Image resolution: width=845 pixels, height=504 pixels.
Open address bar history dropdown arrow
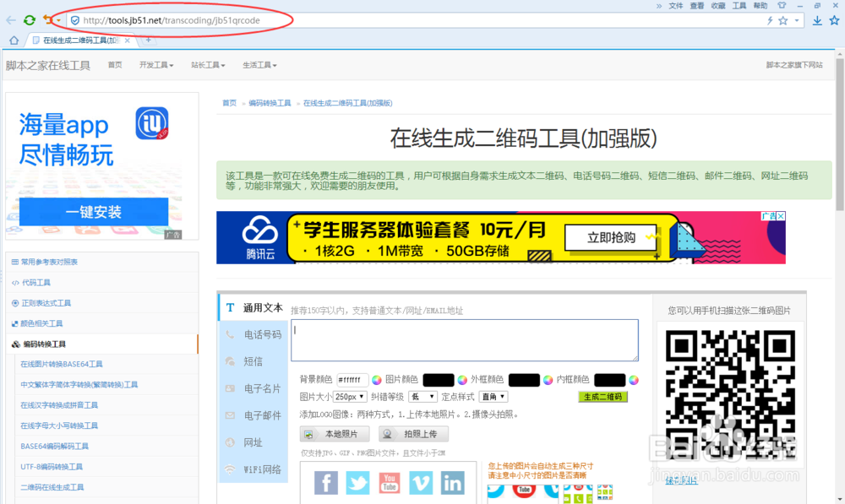pyautogui.click(x=797, y=20)
